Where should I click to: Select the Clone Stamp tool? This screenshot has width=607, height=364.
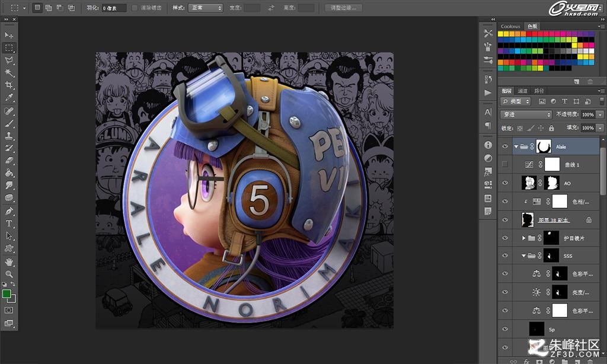coord(8,136)
